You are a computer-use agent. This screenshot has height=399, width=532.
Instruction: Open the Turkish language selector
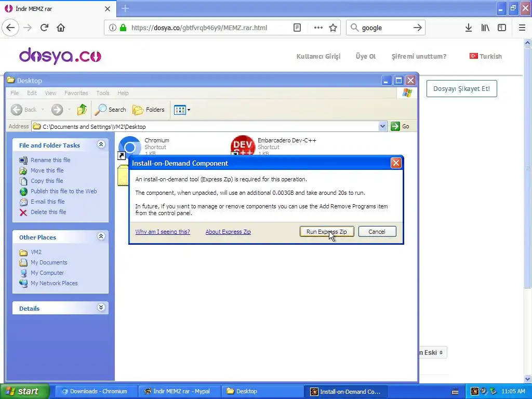tap(486, 56)
